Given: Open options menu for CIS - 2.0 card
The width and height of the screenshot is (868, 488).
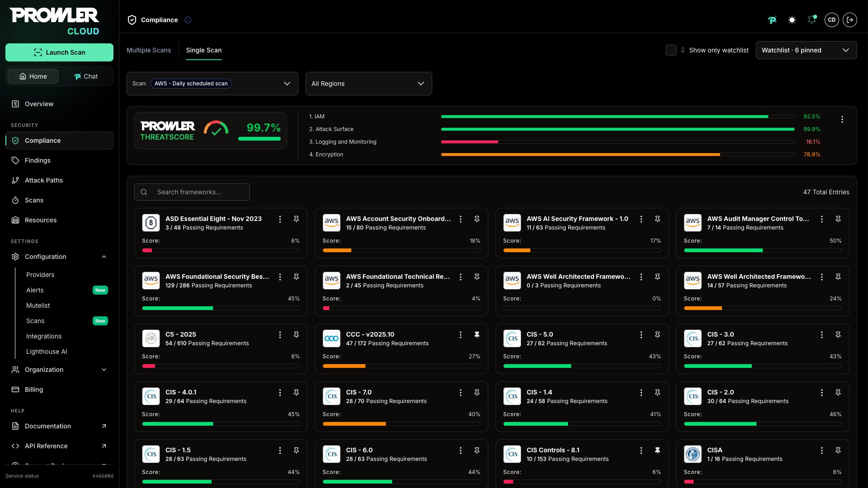Looking at the screenshot, I should pos(822,393).
